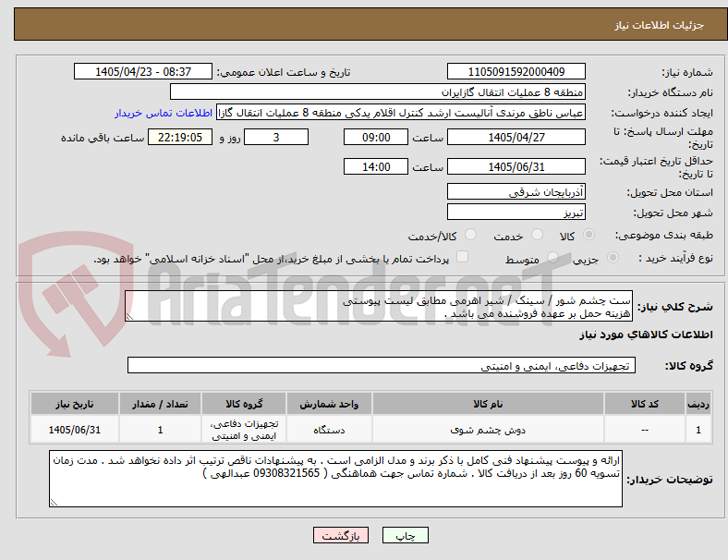The width and height of the screenshot is (728, 560).
Task: Select the متوسط purchase type radio
Action: tap(552, 257)
